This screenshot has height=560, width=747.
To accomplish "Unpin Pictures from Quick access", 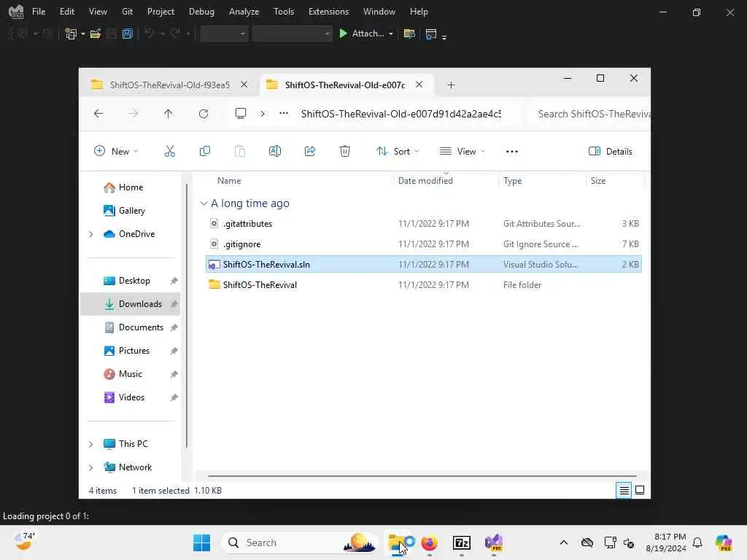I will coord(174,351).
